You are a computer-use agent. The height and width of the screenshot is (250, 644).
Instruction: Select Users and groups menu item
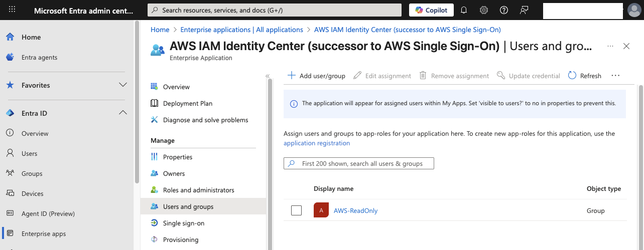click(x=203, y=206)
